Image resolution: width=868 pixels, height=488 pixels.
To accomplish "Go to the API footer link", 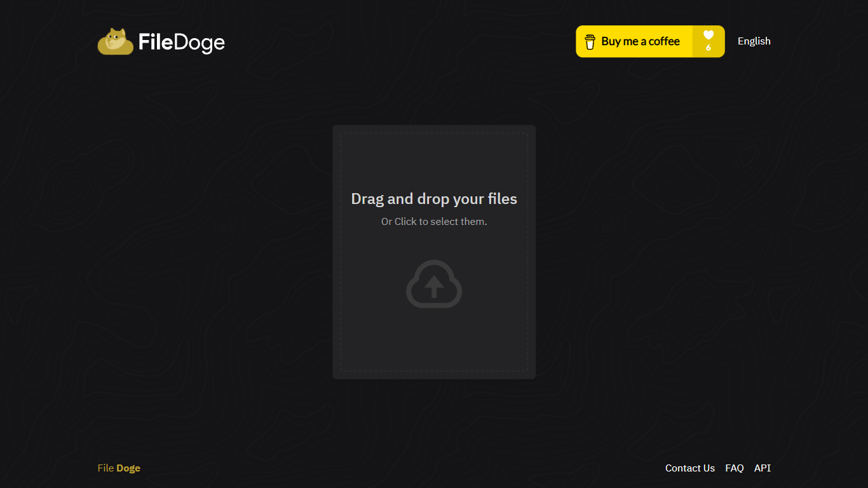I will point(762,468).
